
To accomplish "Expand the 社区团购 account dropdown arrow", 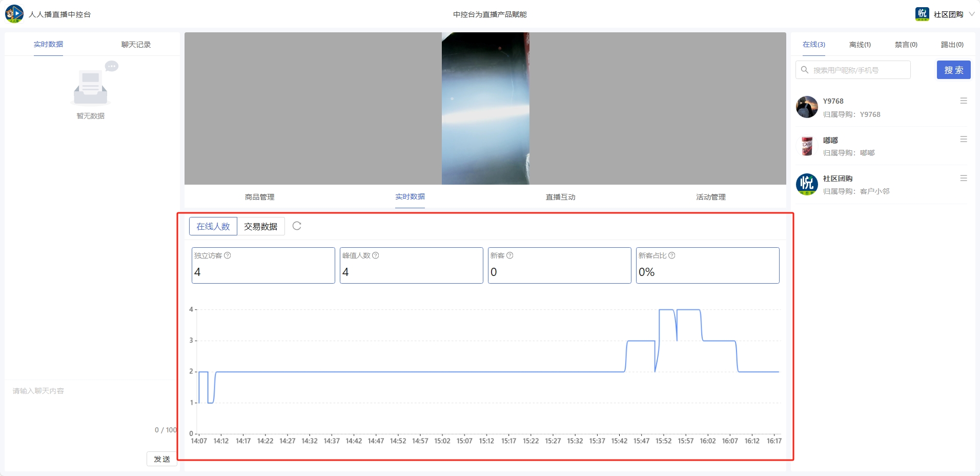I will pos(971,14).
